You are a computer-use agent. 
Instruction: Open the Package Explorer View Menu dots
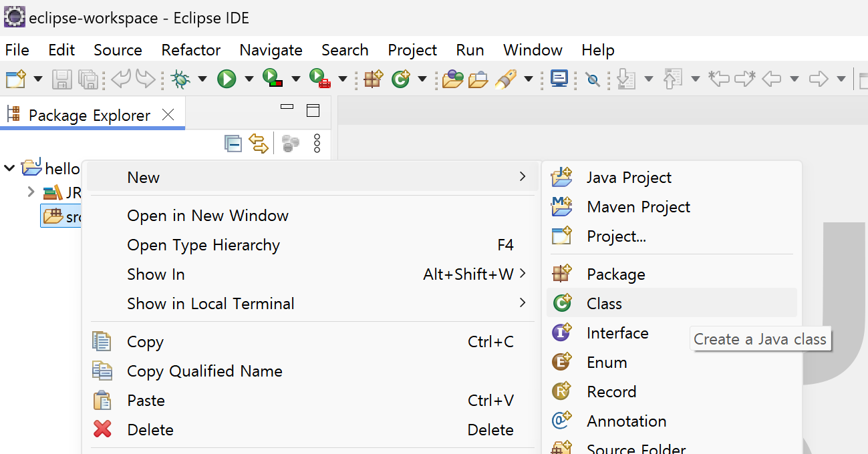pos(317,143)
